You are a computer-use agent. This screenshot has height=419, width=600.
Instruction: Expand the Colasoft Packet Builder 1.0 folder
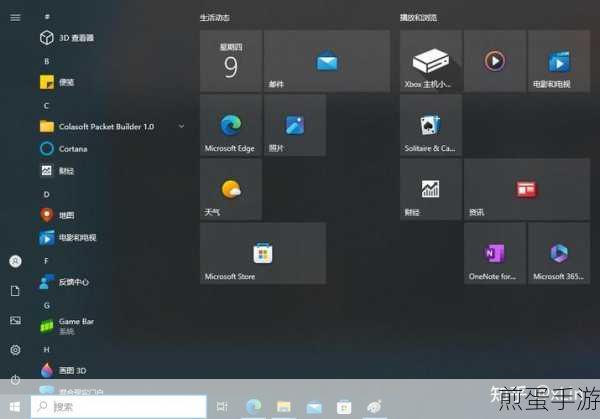click(111, 126)
